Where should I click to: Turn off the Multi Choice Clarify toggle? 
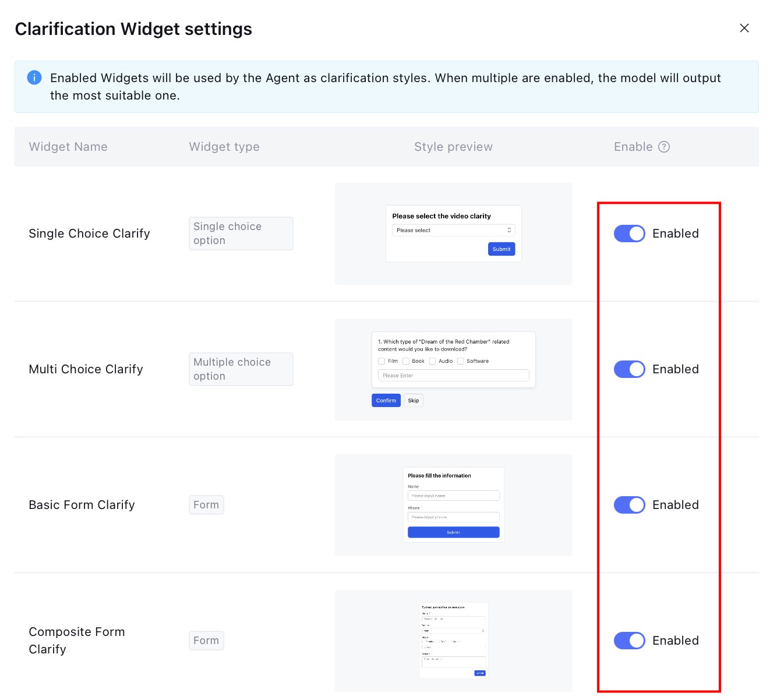(629, 369)
